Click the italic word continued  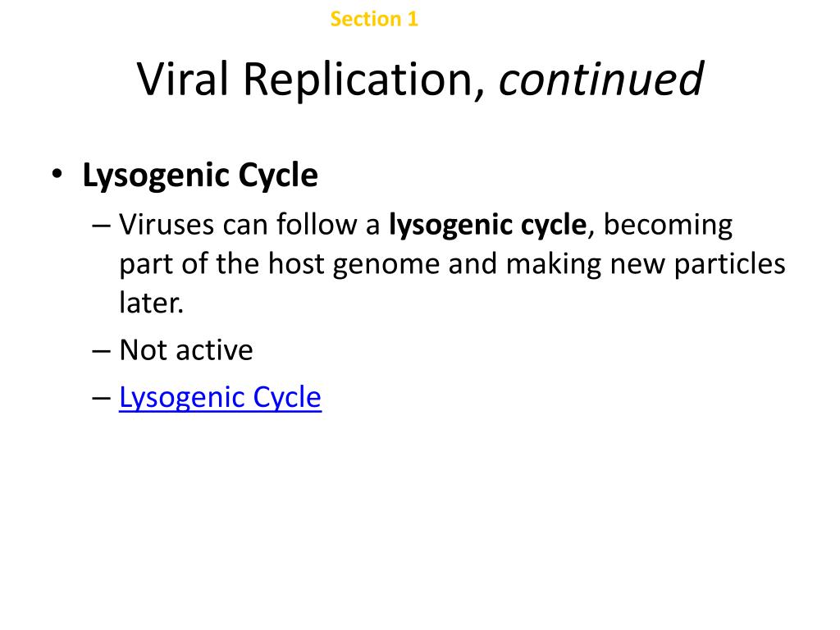pos(601,80)
